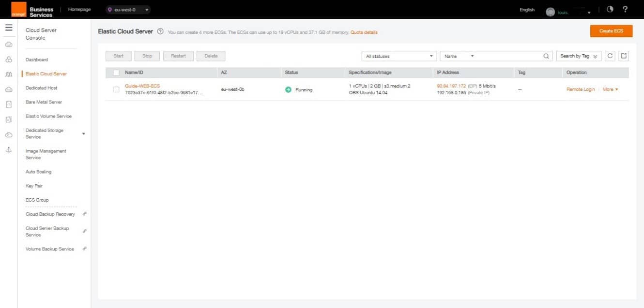Click the info icon beside Elastic Cloud Server
644x308 pixels.
tap(160, 31)
